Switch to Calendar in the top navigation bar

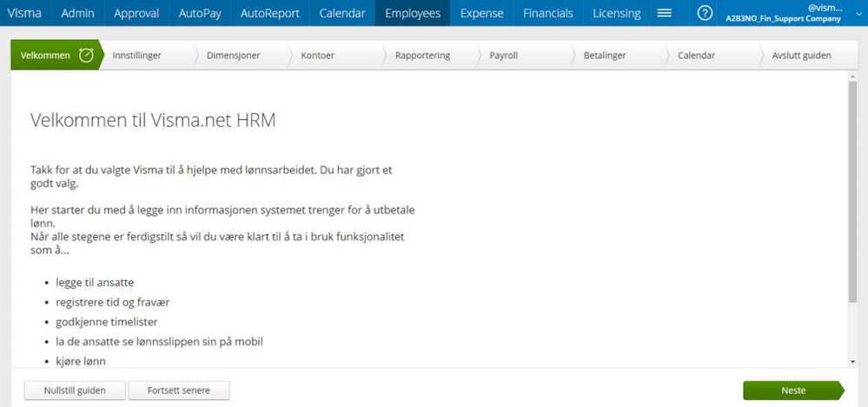pyautogui.click(x=342, y=13)
